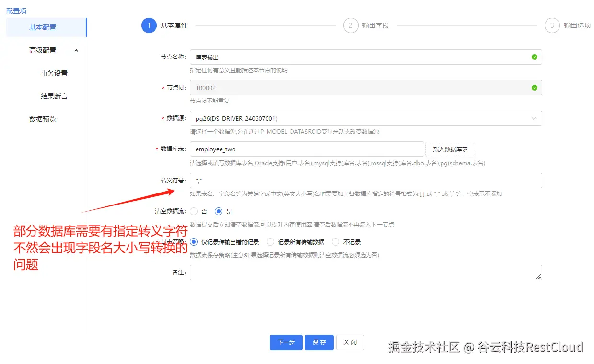Image resolution: width=594 pixels, height=364 pixels.
Task: Click into the 备注 textarea
Action: click(x=366, y=273)
